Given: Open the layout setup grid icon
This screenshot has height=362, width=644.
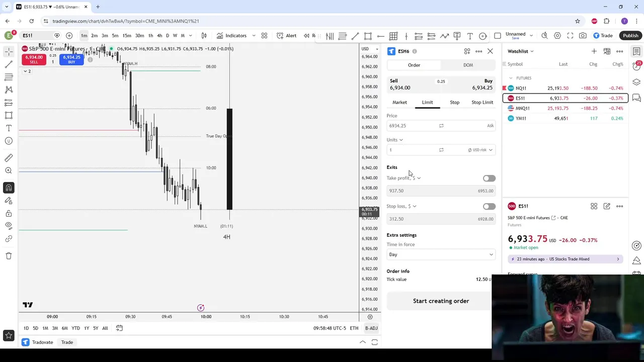Looking at the screenshot, I should pyautogui.click(x=264, y=36).
